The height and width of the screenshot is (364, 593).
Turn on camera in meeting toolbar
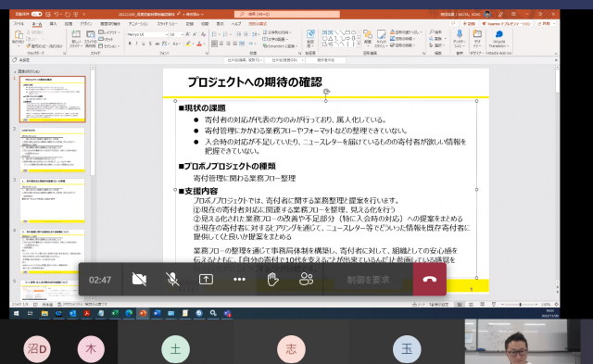pyautogui.click(x=139, y=280)
